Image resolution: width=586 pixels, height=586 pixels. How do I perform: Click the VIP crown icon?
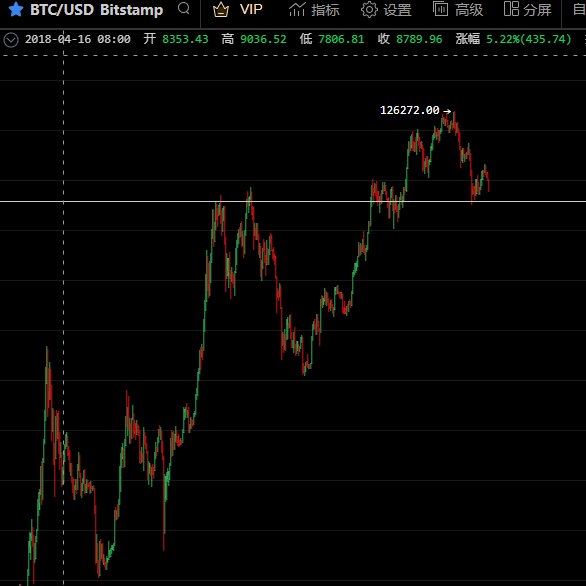coord(221,9)
